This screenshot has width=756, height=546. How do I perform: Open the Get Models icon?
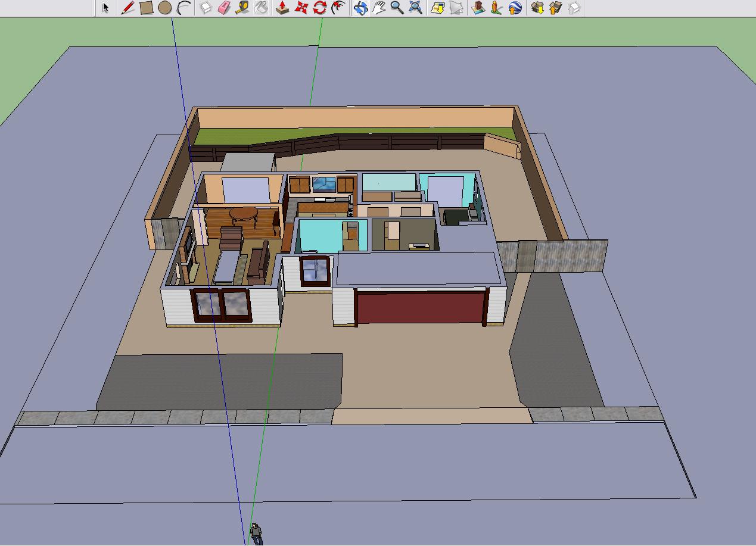[537, 8]
